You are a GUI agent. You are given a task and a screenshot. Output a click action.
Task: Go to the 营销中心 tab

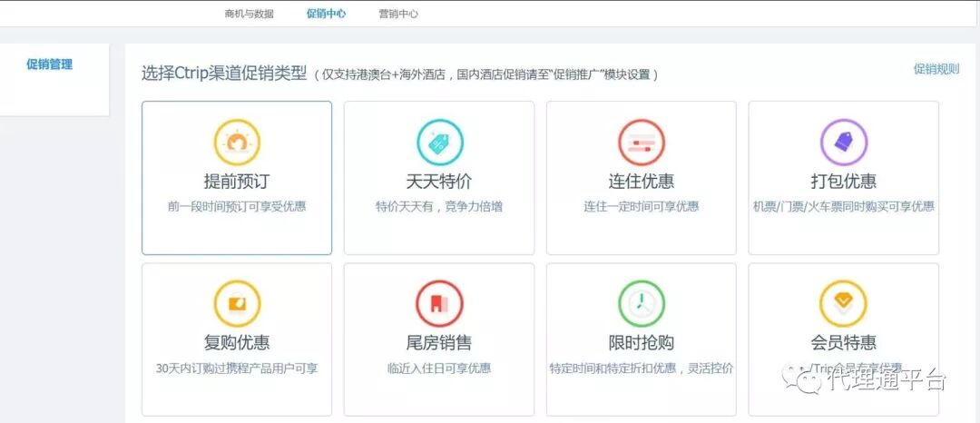pos(398,14)
